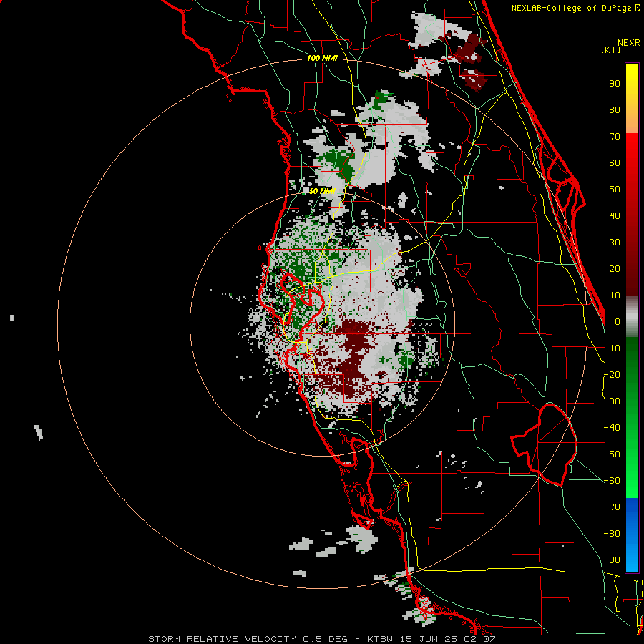Screen dimensions: 644x644
Task: Click the [KT] units label above the scale
Action: (610, 49)
